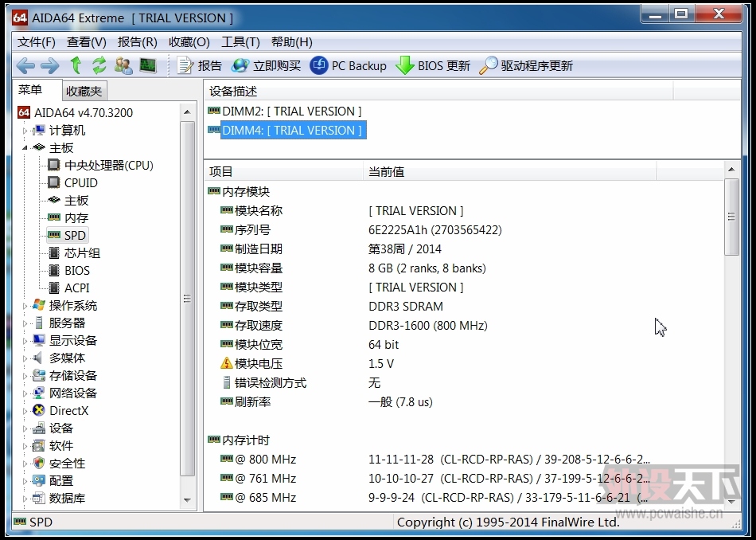Click 驱动程序更新 driver update button
Image resolution: width=756 pixels, height=540 pixels.
point(526,65)
